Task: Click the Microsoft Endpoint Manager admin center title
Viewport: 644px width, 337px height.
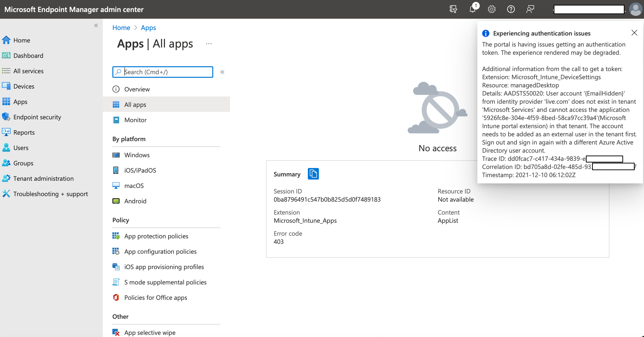Action: click(74, 9)
